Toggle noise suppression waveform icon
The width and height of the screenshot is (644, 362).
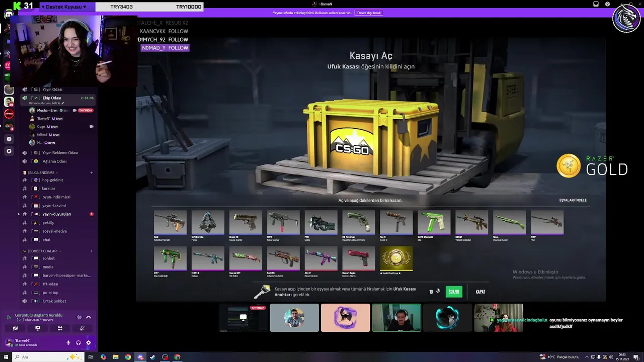(x=79, y=317)
